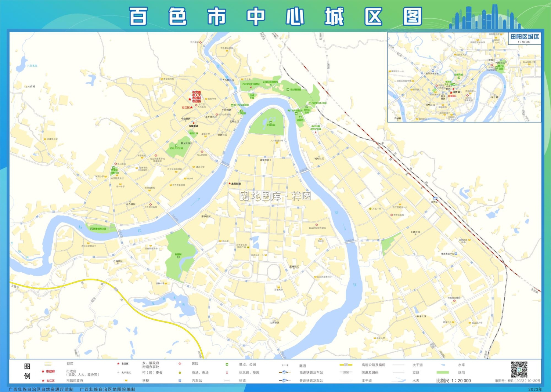The height and width of the screenshot is (392, 551).
Task: Click the 审图号 approval number text
Action: pos(517,380)
